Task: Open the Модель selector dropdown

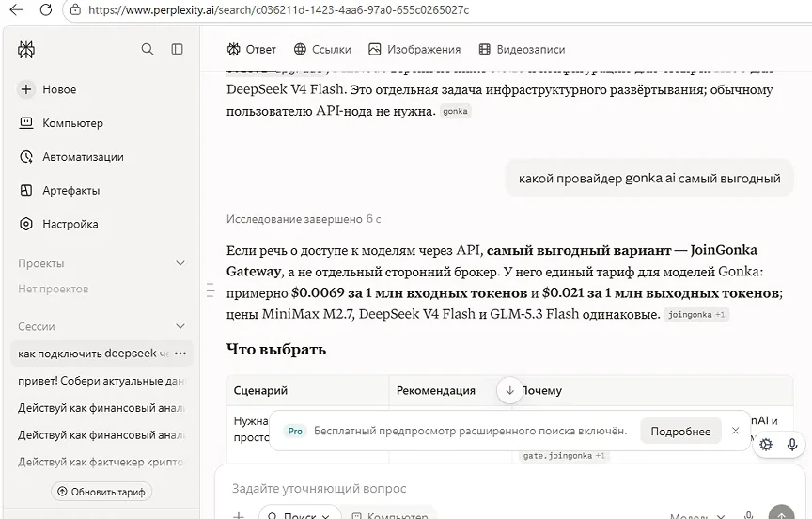Action: pos(697,515)
